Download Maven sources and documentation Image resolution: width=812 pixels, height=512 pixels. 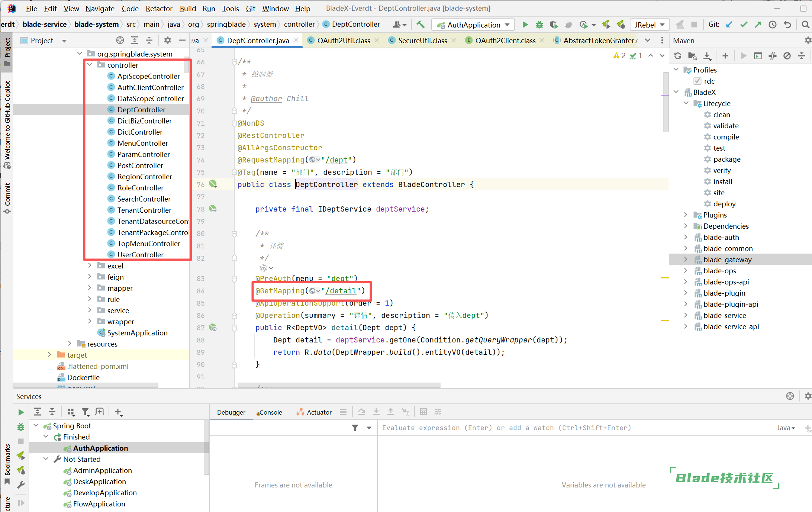(x=707, y=56)
